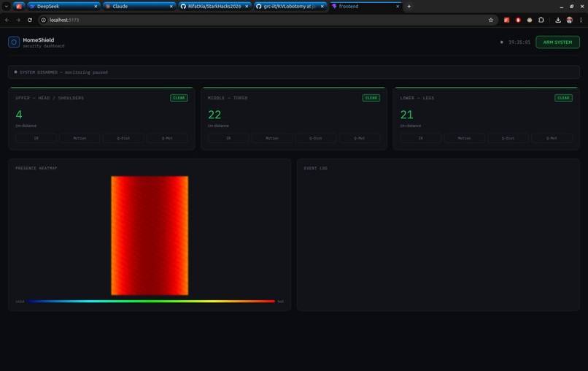Click the IR indicator in Lower Legs card
The height and width of the screenshot is (371, 588).
pyautogui.click(x=421, y=138)
